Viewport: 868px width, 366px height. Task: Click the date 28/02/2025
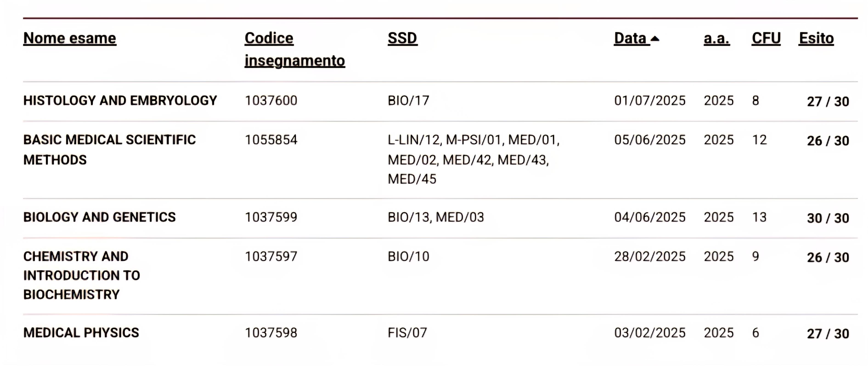pyautogui.click(x=650, y=257)
